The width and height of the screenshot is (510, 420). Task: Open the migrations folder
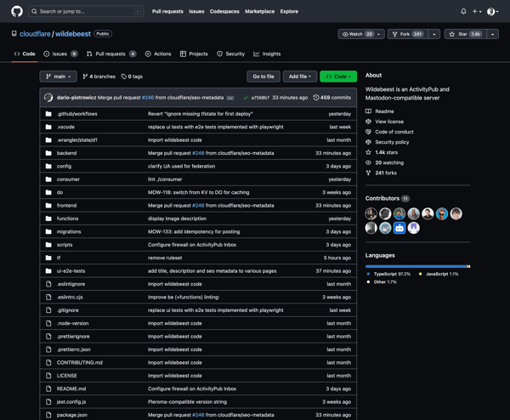[x=69, y=231]
